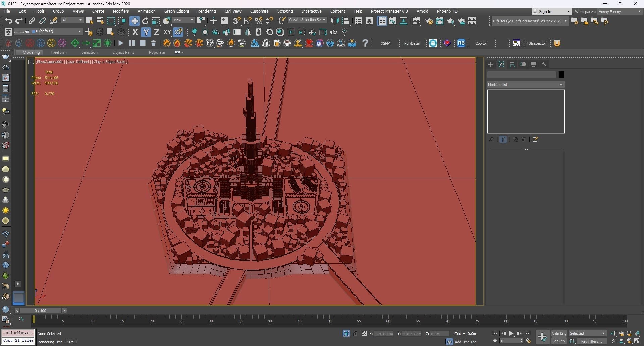The image size is (644, 349).
Task: Click the trash delete simulation icon
Action: pos(153,43)
